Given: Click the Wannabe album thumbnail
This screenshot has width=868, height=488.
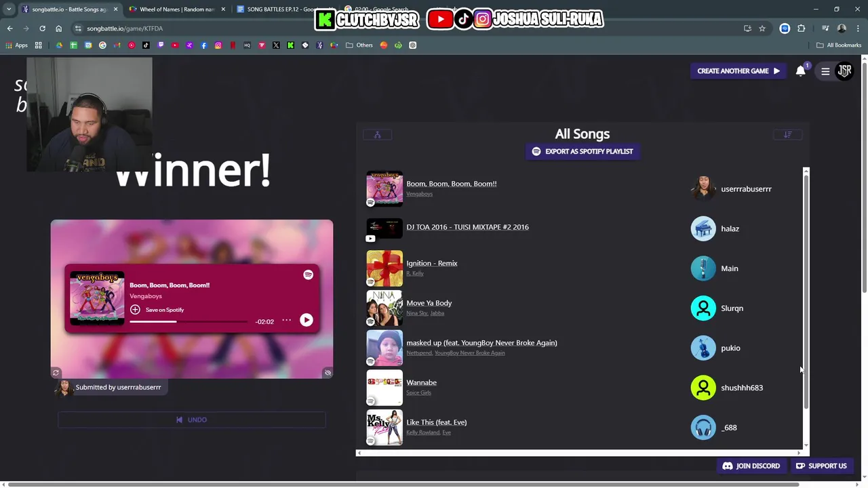Looking at the screenshot, I should pos(384,388).
